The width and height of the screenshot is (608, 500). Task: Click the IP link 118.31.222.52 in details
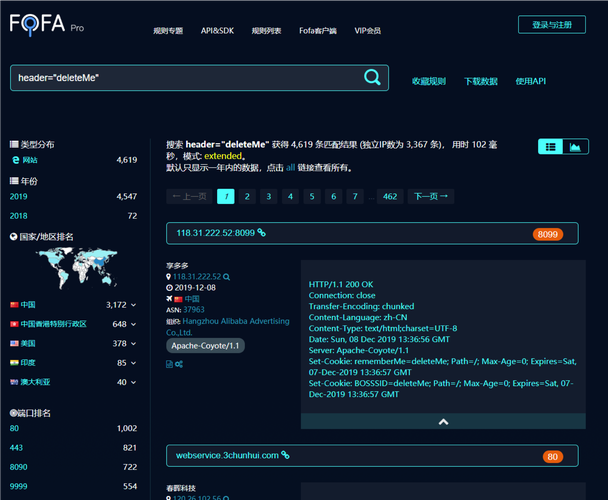197,277
